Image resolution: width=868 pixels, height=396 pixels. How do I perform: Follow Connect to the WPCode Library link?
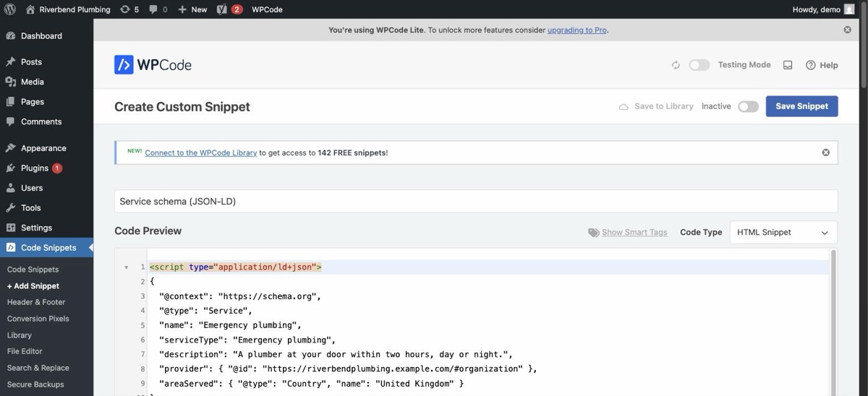click(200, 153)
